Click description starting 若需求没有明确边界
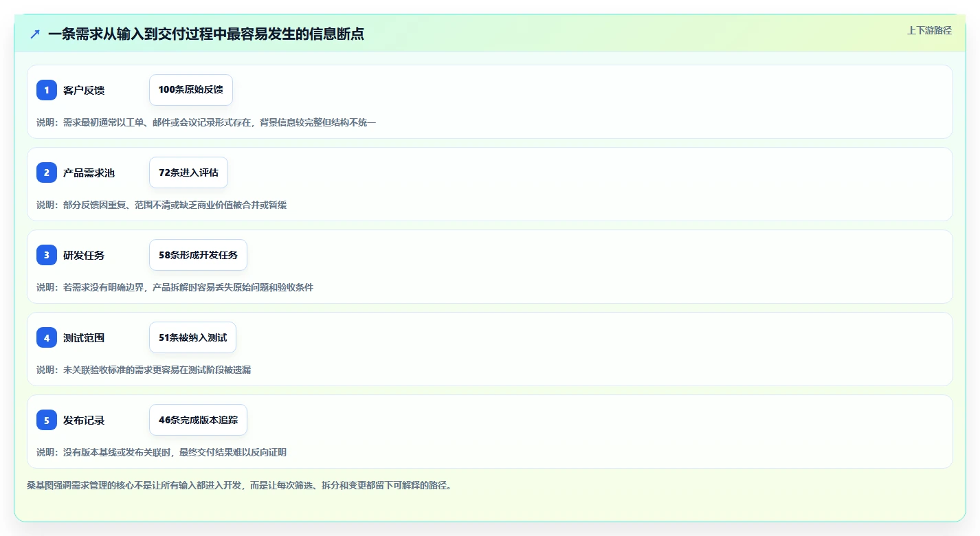This screenshot has height=536, width=980. [x=175, y=287]
